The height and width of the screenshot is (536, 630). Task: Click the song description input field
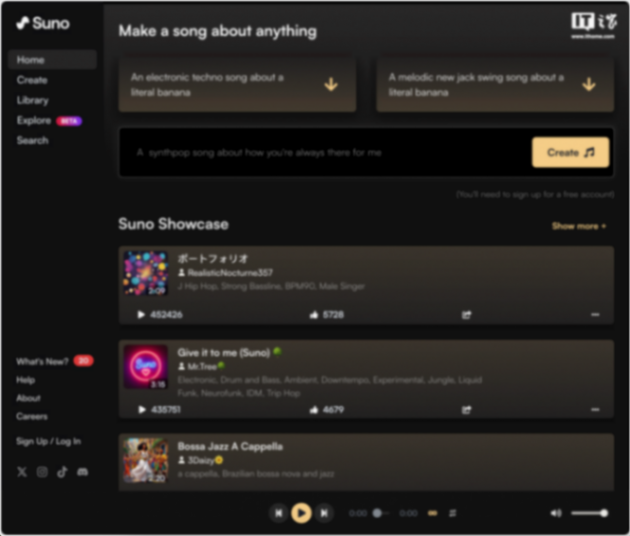tap(325, 152)
